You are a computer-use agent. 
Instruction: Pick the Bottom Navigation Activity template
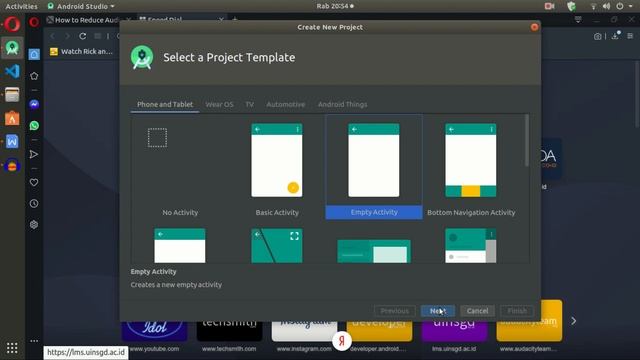tap(471, 167)
